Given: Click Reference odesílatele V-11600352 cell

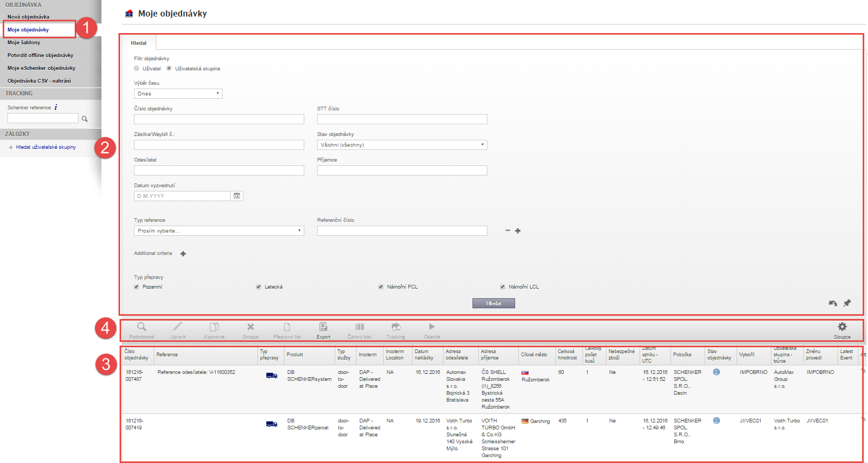Looking at the screenshot, I should (x=196, y=372).
